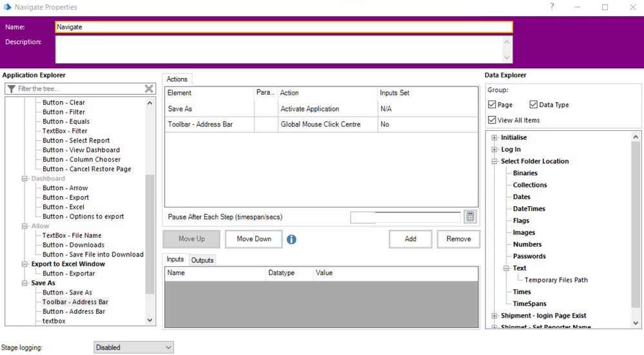
Task: Collapse the Select Folder Location node
Action: coord(494,162)
